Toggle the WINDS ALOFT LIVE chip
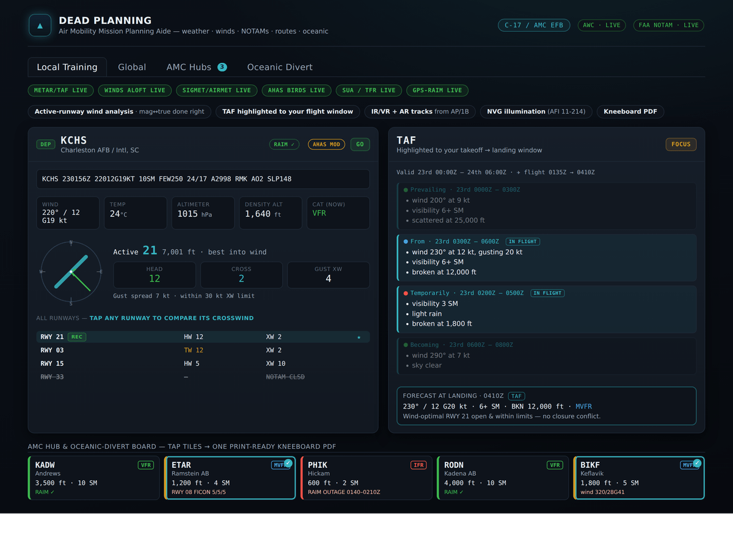Screen dimensions: 733x560 tap(135, 90)
